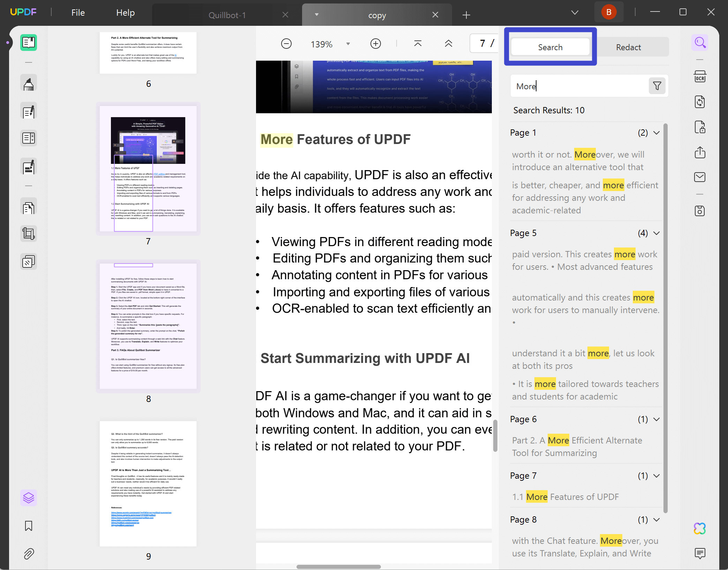
Task: Switch to the Redact tab
Action: (628, 47)
